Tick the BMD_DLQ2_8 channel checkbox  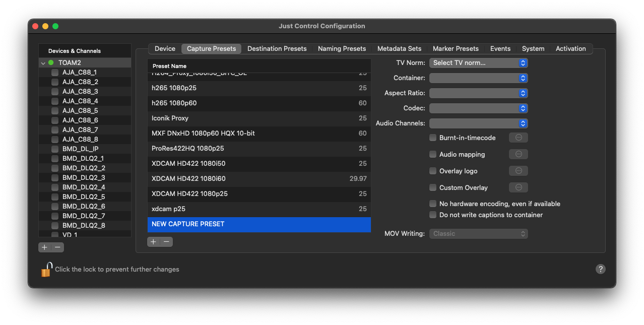point(55,226)
